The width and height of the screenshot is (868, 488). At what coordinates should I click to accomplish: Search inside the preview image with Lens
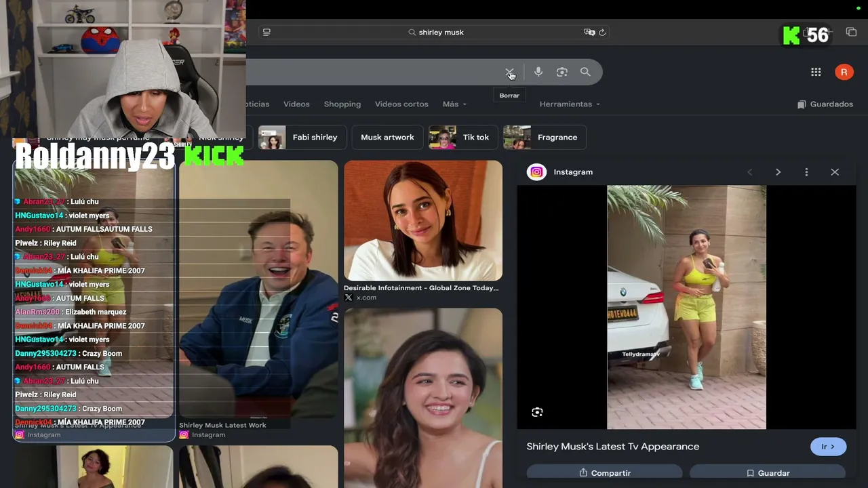(x=537, y=412)
